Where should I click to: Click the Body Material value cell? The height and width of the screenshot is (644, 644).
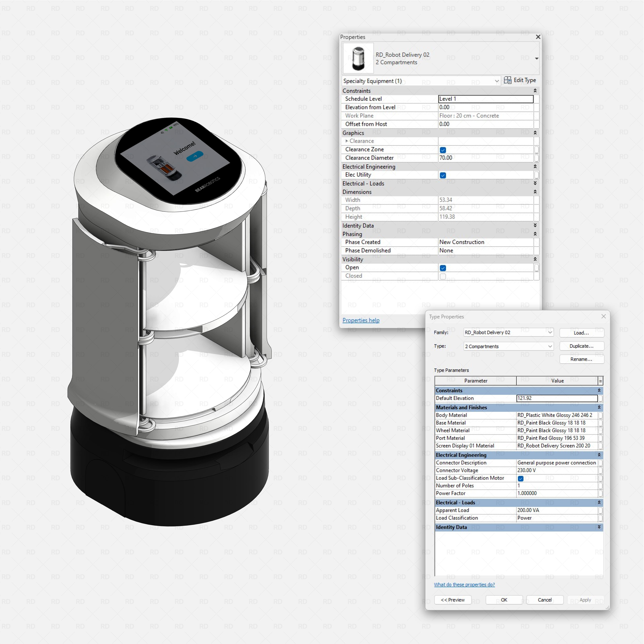point(557,415)
